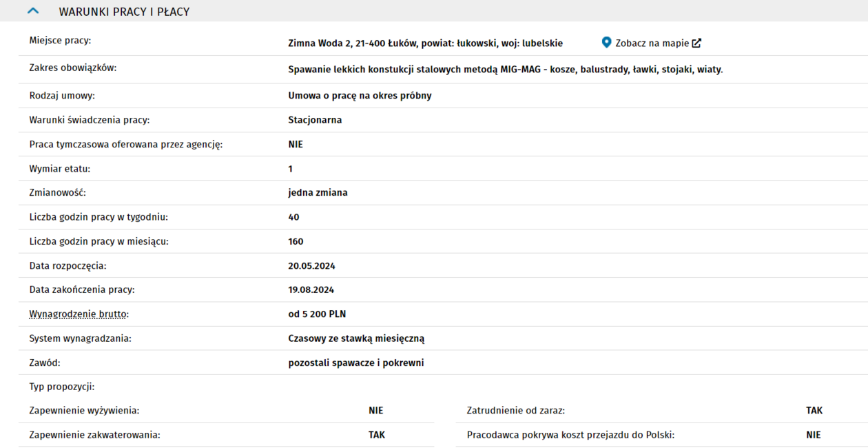Click the jedna zmiana shift value

pyautogui.click(x=318, y=193)
